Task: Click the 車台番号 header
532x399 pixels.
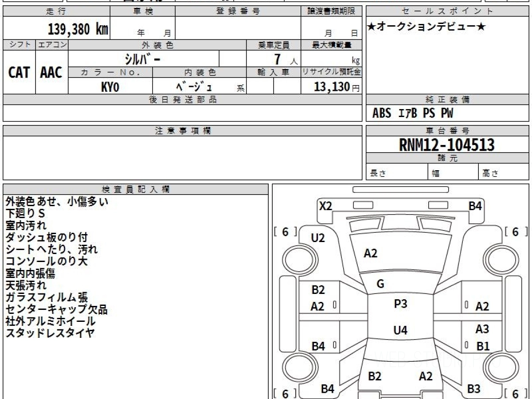Action: (x=447, y=131)
